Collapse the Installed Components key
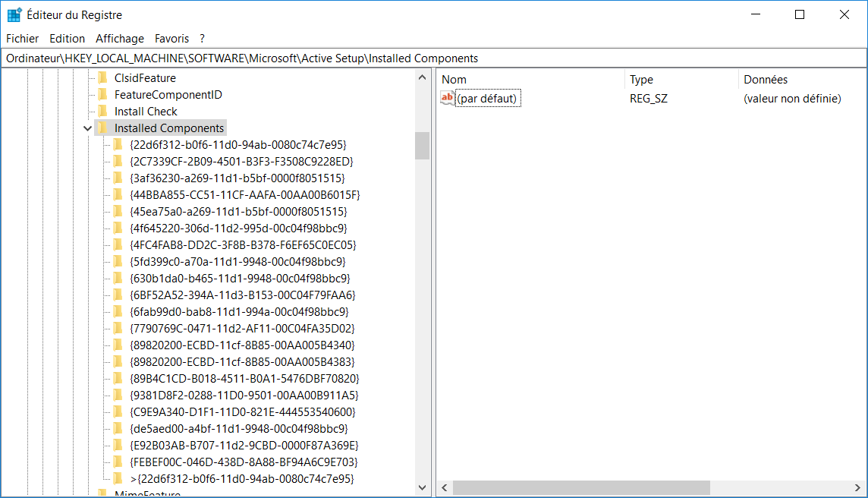Viewport: 868px width, 498px height. tap(87, 128)
